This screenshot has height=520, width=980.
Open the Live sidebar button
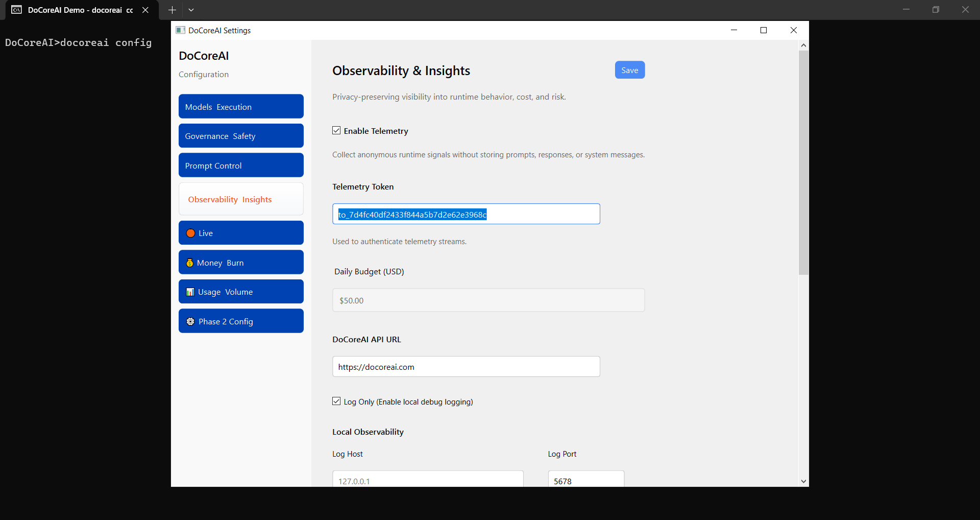click(241, 233)
